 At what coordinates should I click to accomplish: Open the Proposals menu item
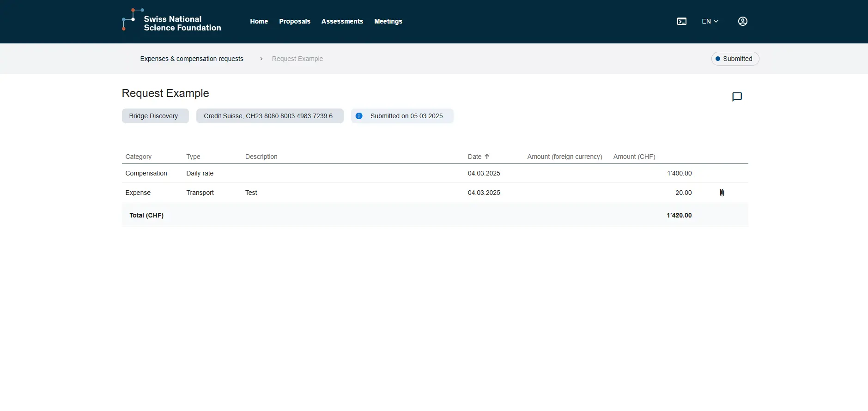294,21
